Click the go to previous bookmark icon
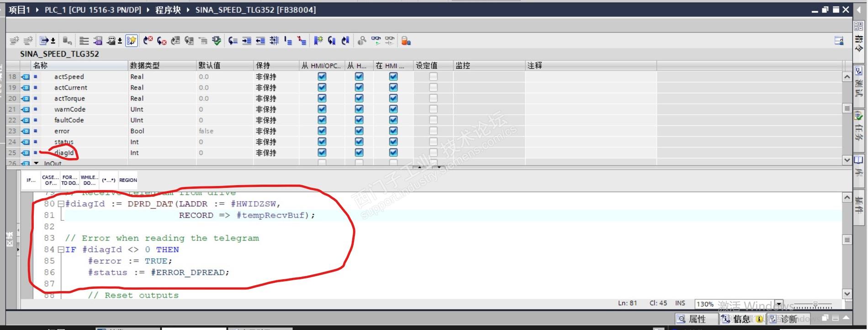This screenshot has height=330, width=868. coord(345,41)
